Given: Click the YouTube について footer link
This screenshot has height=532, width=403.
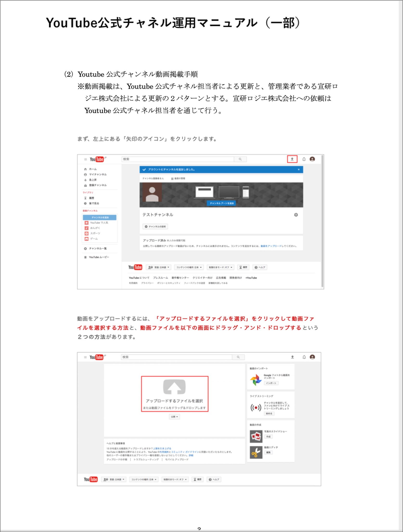Looking at the screenshot, I should (139, 278).
